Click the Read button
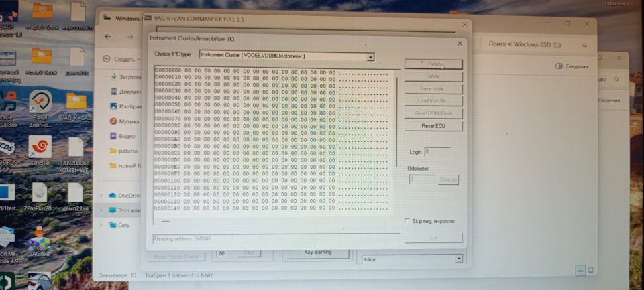This screenshot has height=290, width=644. [x=433, y=64]
